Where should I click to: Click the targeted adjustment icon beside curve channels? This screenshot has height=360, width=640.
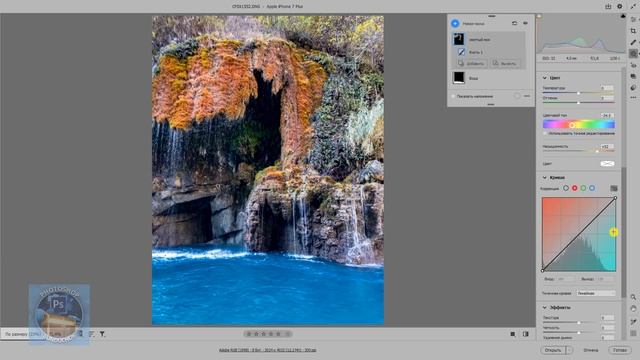[613, 188]
